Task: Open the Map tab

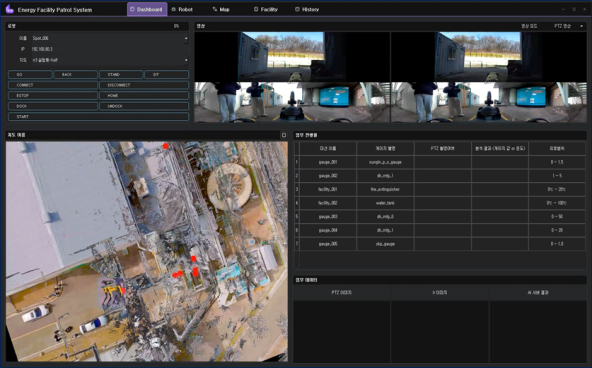Action: pos(221,9)
